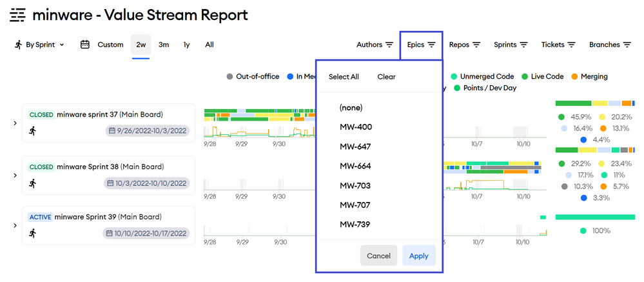Show the All time range
This screenshot has height=282, width=644.
(x=210, y=45)
